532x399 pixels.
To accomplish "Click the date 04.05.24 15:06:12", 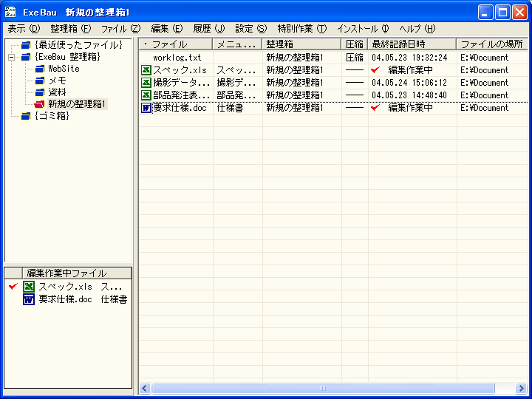I will click(409, 83).
